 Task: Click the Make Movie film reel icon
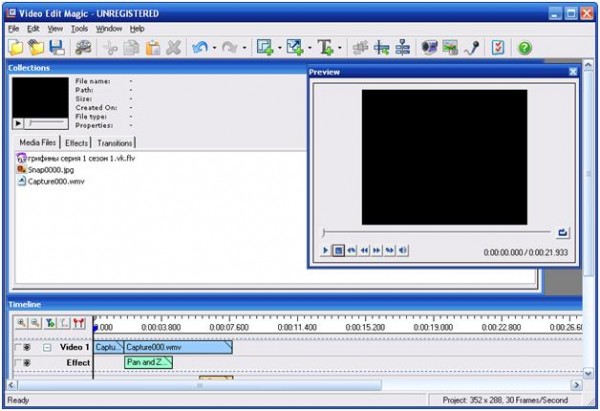click(x=83, y=48)
